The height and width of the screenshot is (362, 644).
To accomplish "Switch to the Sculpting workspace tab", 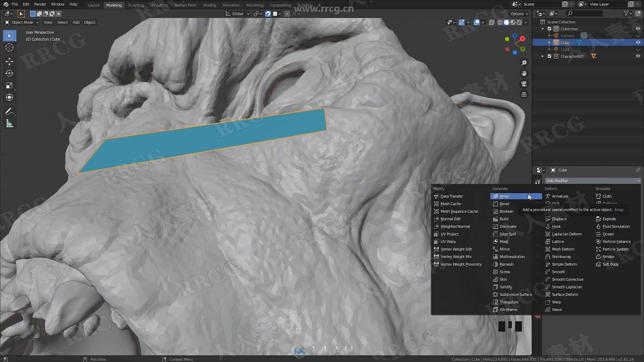I will (136, 5).
